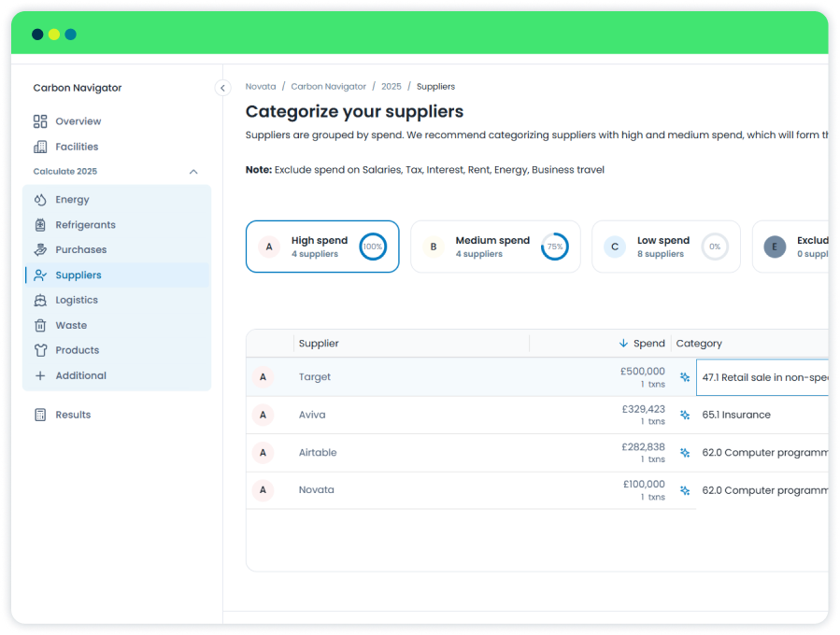Click the Overview grid icon
840x635 pixels.
pos(40,121)
